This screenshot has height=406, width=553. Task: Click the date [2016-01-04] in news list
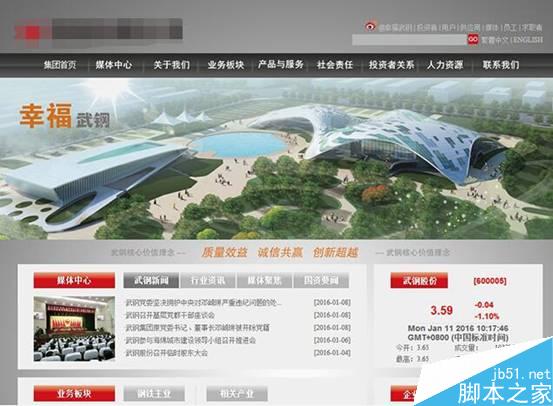coord(332,353)
